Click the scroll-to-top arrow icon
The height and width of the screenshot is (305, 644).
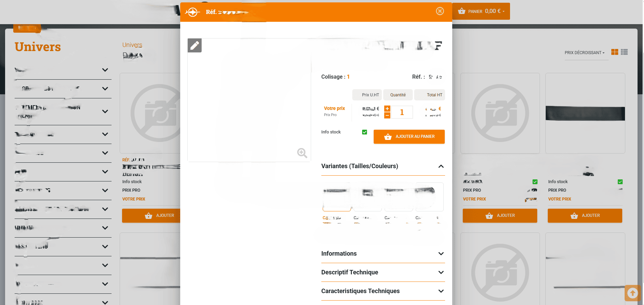(632, 293)
